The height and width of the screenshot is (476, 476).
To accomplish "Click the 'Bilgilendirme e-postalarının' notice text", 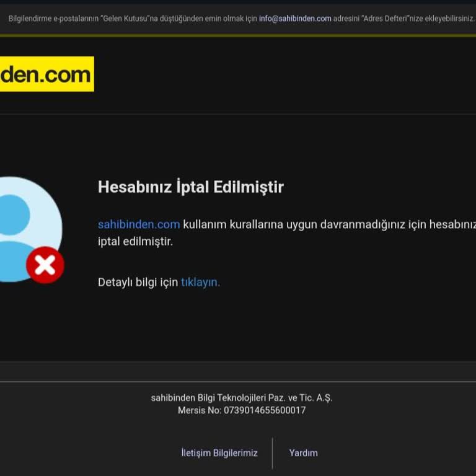I will (x=241, y=19).
